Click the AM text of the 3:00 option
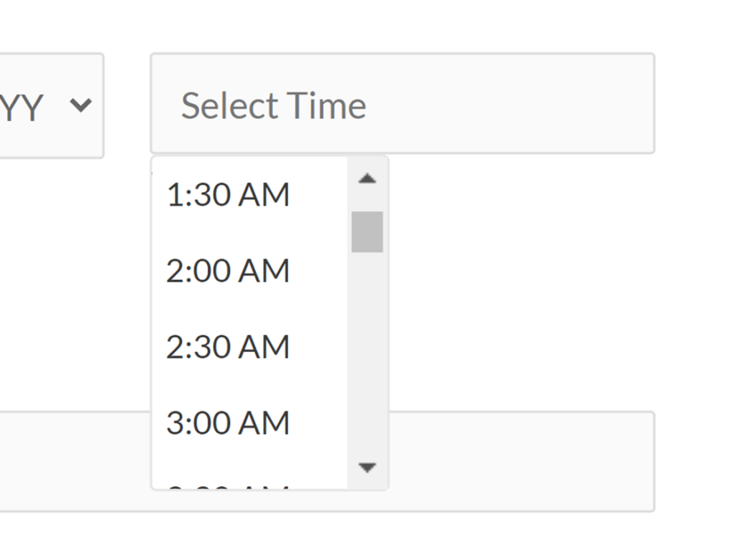The image size is (734, 560). 264,423
